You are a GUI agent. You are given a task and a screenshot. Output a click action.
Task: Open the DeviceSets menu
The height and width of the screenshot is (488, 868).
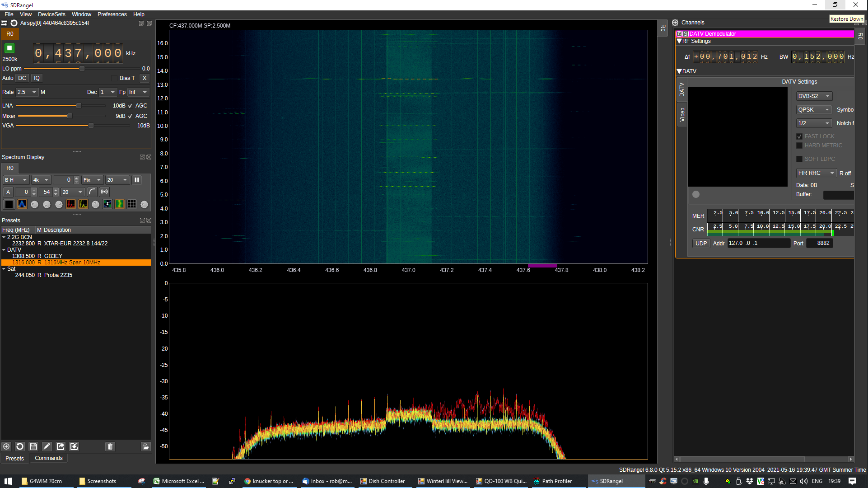(51, 14)
